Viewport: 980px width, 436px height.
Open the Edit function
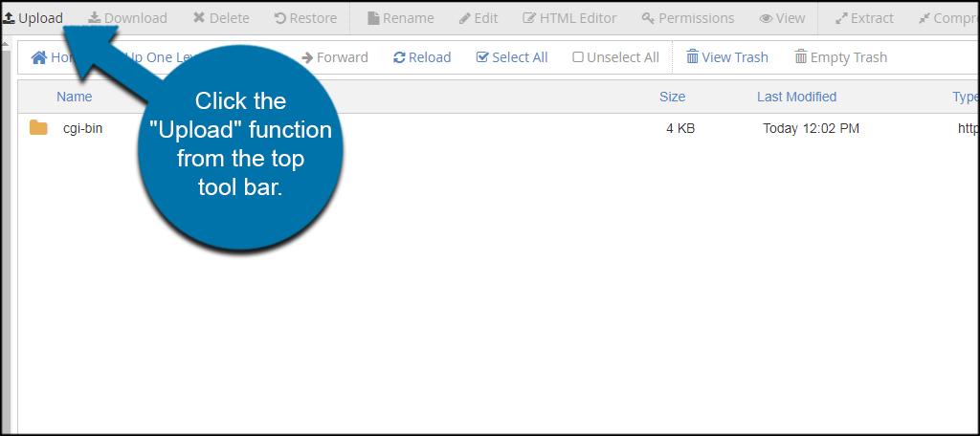point(479,19)
